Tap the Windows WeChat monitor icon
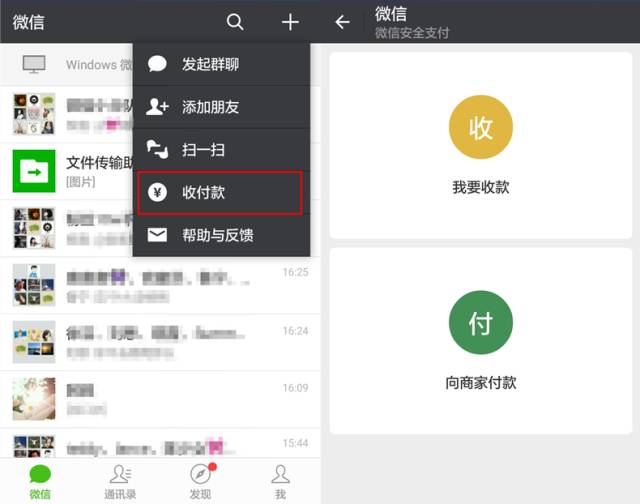The width and height of the screenshot is (640, 504). click(x=34, y=65)
